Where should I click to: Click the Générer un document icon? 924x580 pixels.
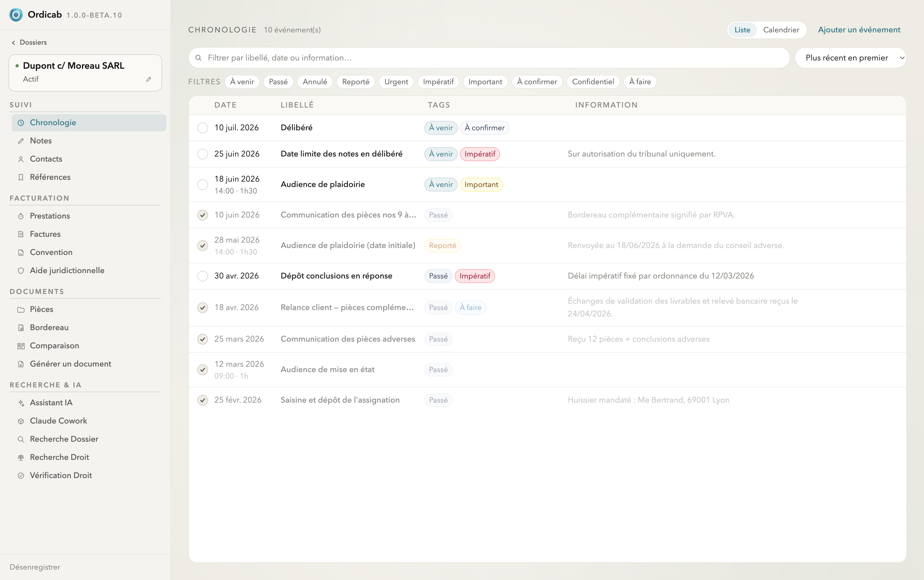point(21,364)
